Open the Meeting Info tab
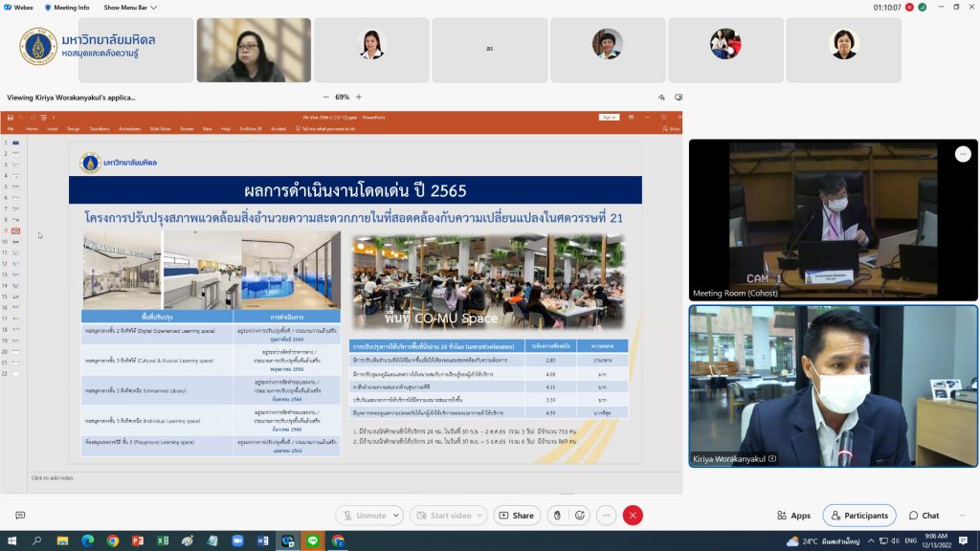 pos(66,7)
